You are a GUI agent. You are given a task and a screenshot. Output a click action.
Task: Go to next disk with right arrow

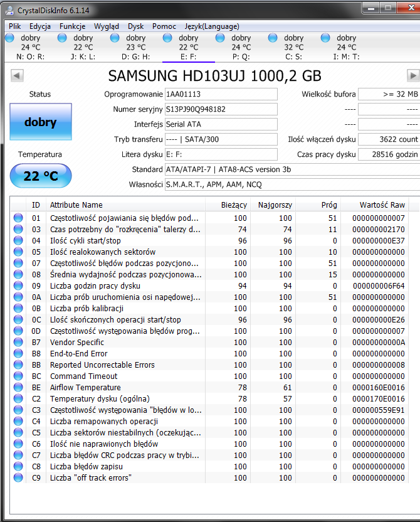tap(413, 75)
